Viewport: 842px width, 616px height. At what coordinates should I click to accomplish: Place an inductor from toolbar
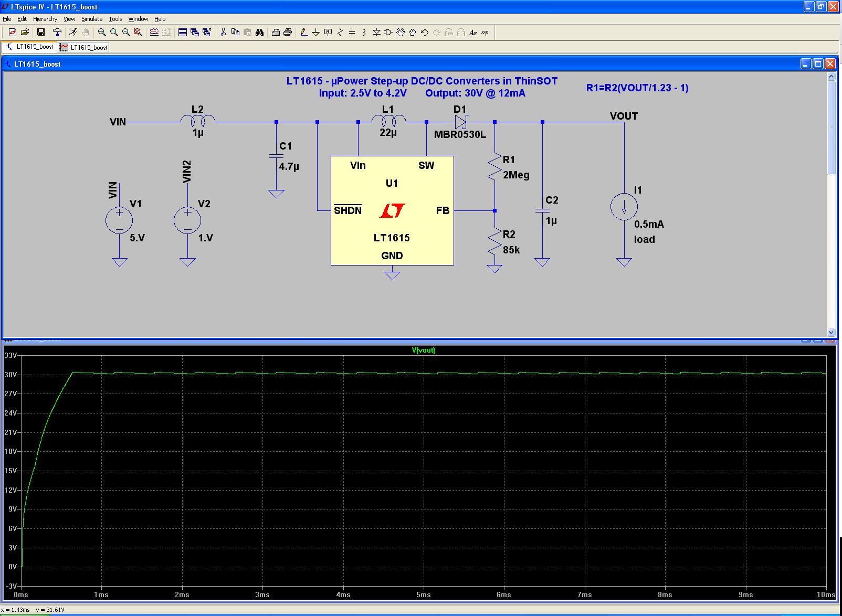pos(364,33)
